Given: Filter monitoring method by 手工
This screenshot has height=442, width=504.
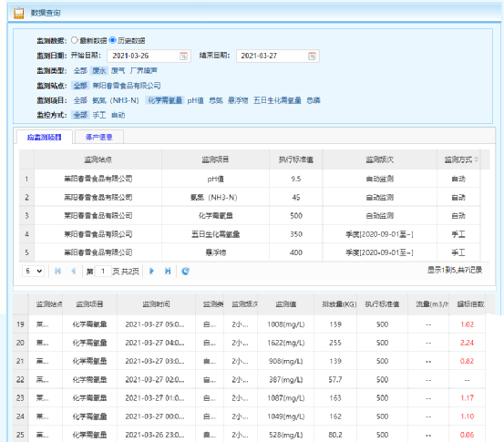Looking at the screenshot, I should (99, 115).
